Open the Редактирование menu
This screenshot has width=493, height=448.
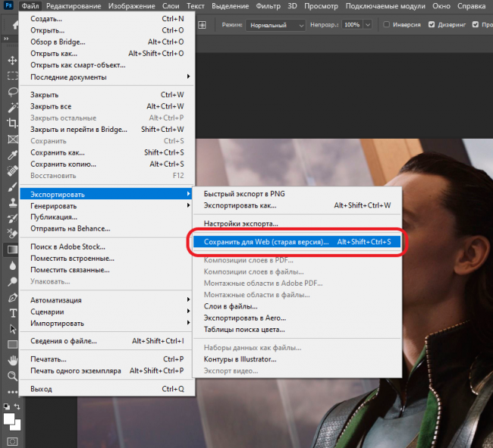[x=74, y=6]
